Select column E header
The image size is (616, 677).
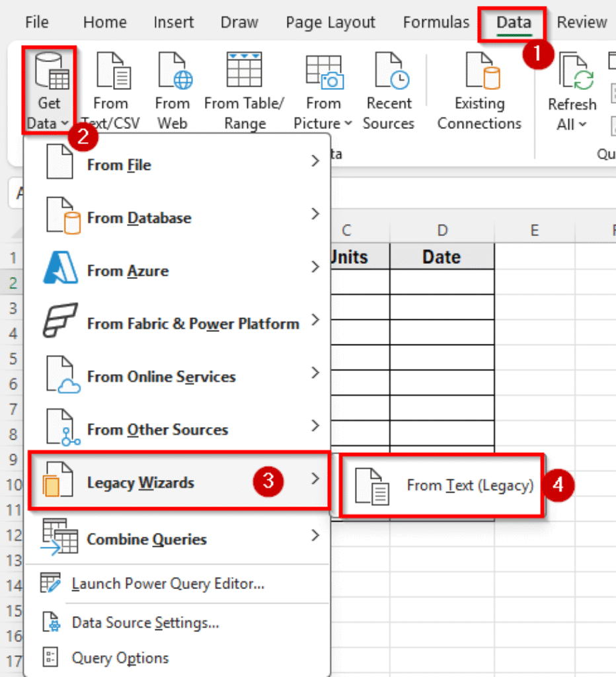coord(535,230)
